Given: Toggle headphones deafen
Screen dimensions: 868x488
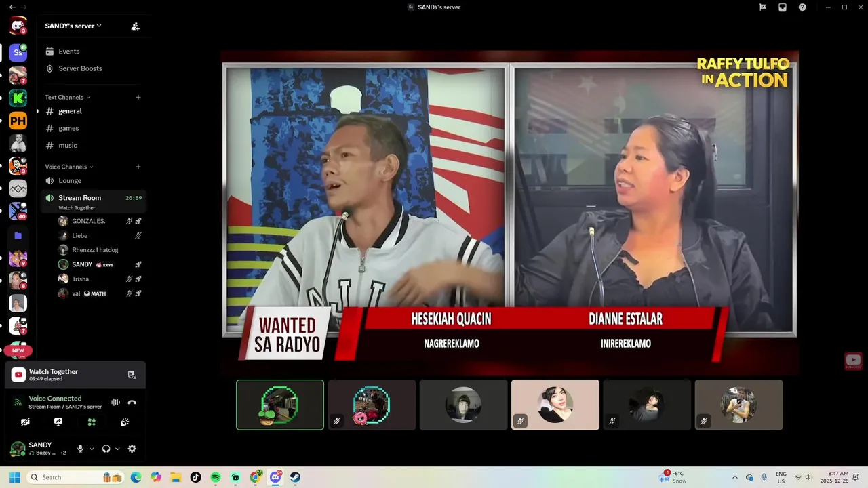Looking at the screenshot, I should 106,449.
